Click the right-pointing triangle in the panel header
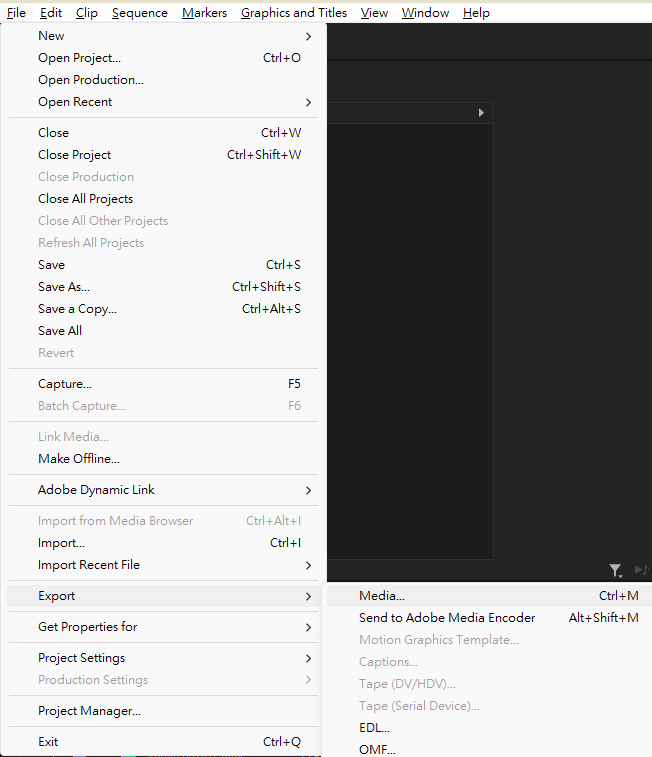652x757 pixels. [x=481, y=113]
